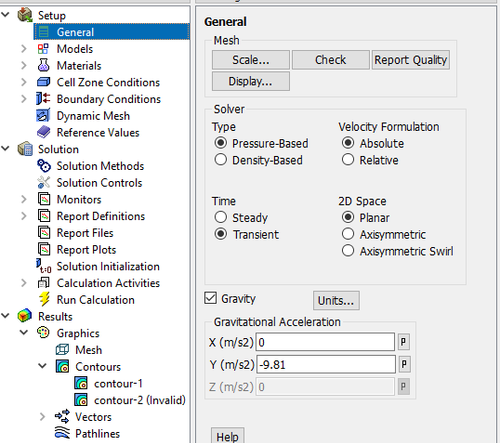Click the Report Definitions icon
500x443 pixels.
(x=44, y=216)
